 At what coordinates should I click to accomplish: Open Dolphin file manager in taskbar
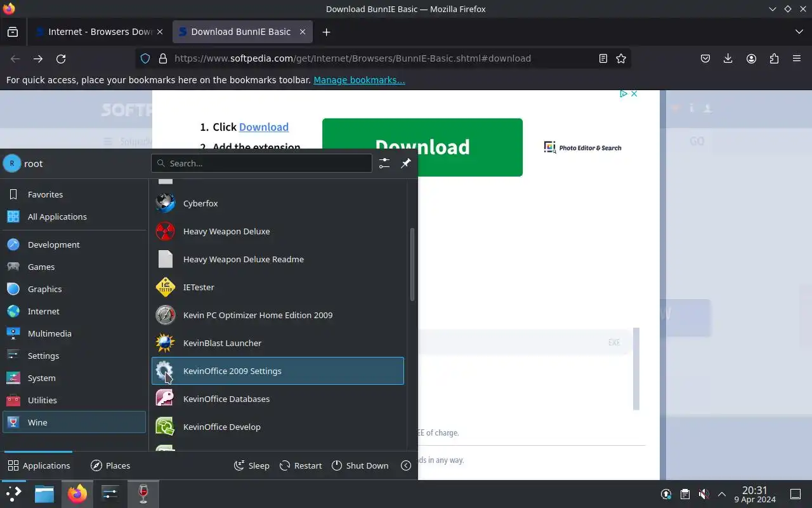point(44,494)
